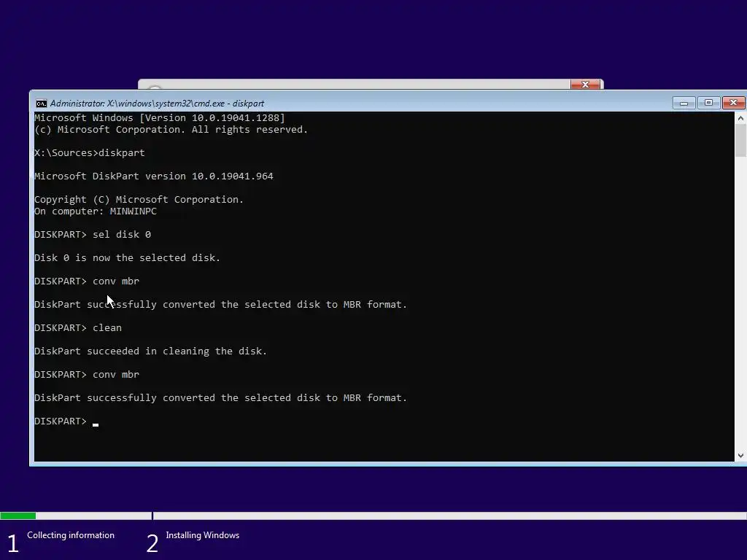Click the 'On computer: MINWINPC' line
The height and width of the screenshot is (560, 747).
(96, 211)
